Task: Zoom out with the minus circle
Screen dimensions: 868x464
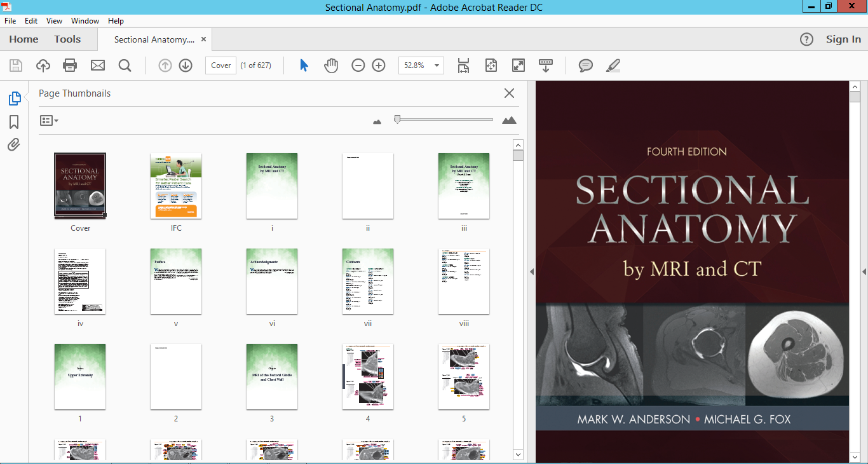Action: [x=358, y=65]
